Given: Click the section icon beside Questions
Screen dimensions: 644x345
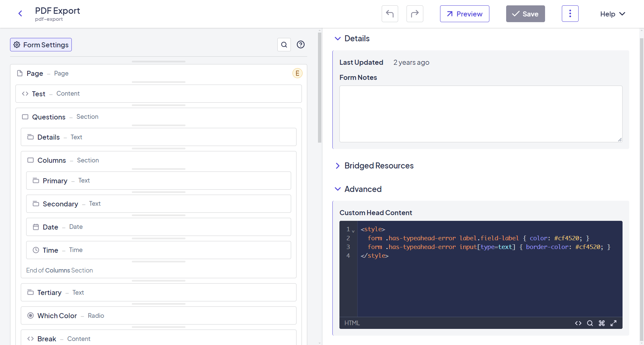Looking at the screenshot, I should click(25, 117).
